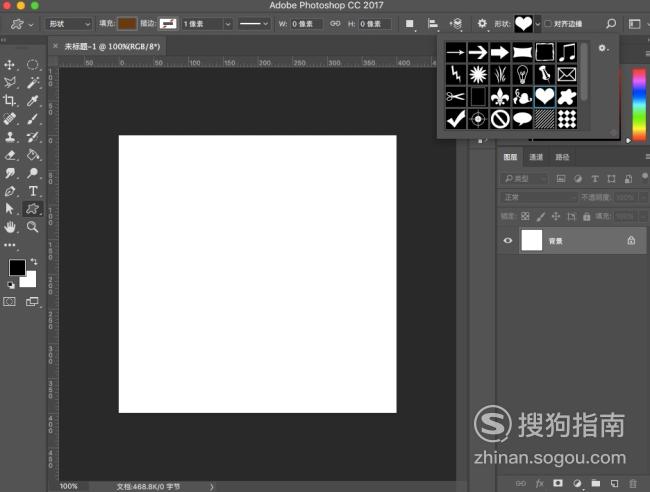Screen dimensions: 650x492
Task: Swap foreground and background colors
Action: click(x=34, y=262)
